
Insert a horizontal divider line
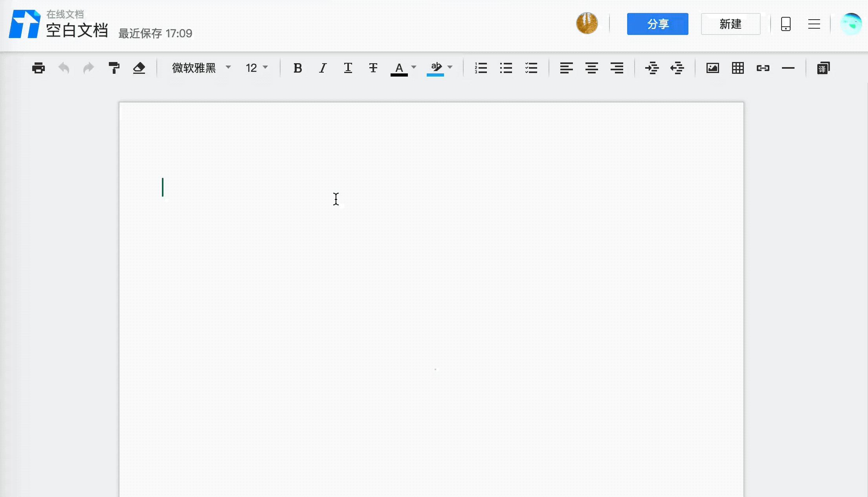point(788,68)
